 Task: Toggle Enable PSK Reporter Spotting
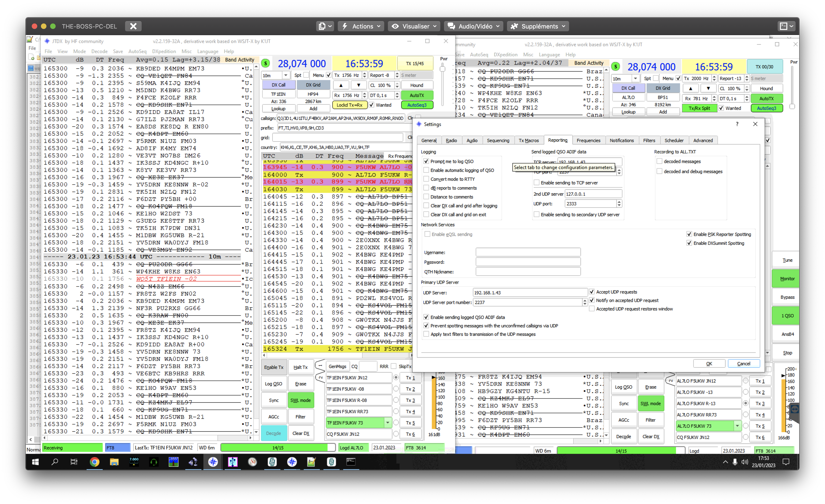pos(689,235)
